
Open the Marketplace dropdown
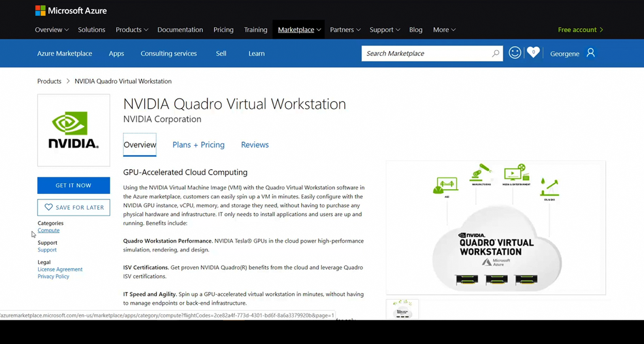pos(299,30)
